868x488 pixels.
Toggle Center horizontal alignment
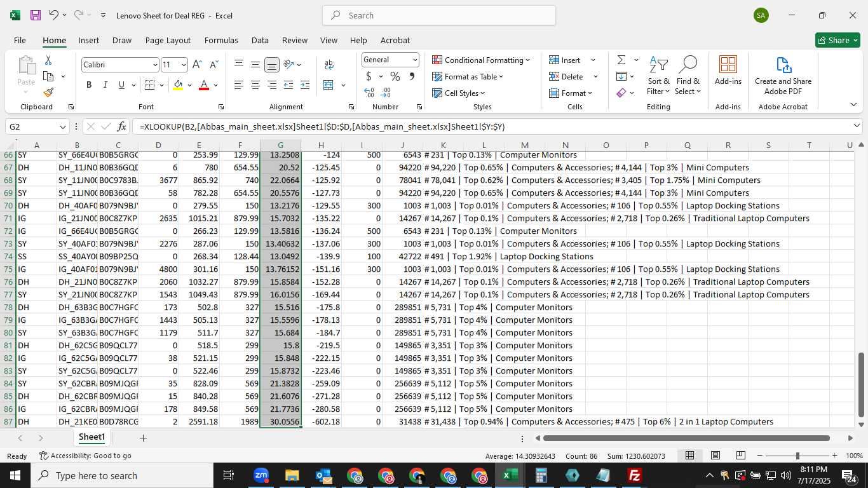click(255, 85)
